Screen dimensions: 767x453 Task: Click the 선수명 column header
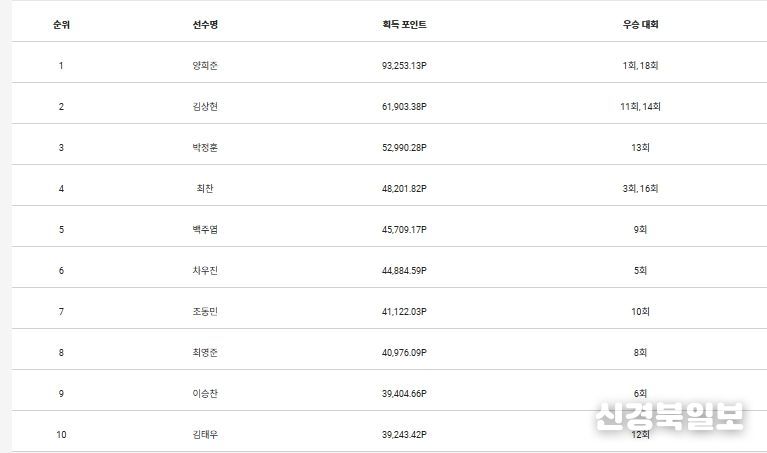(206, 24)
